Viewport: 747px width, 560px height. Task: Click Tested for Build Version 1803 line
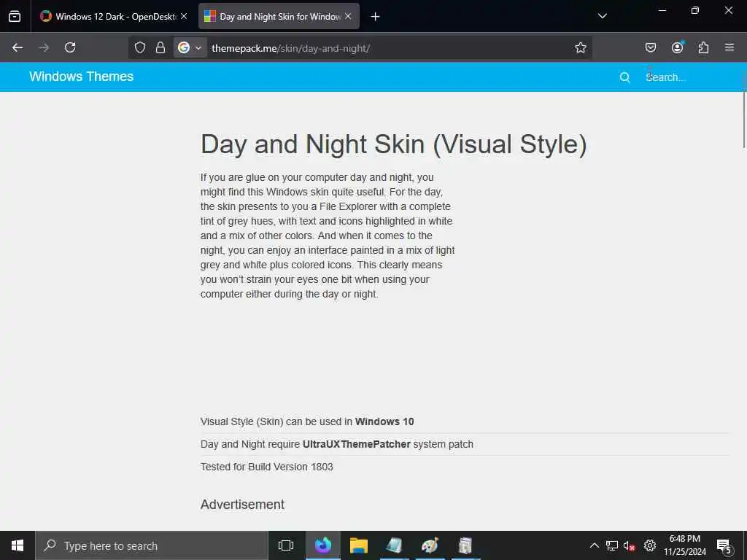(267, 467)
